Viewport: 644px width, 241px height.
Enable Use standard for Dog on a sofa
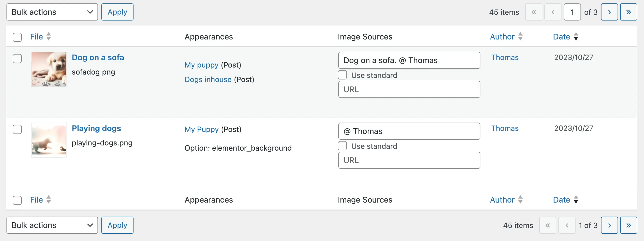pyautogui.click(x=342, y=75)
